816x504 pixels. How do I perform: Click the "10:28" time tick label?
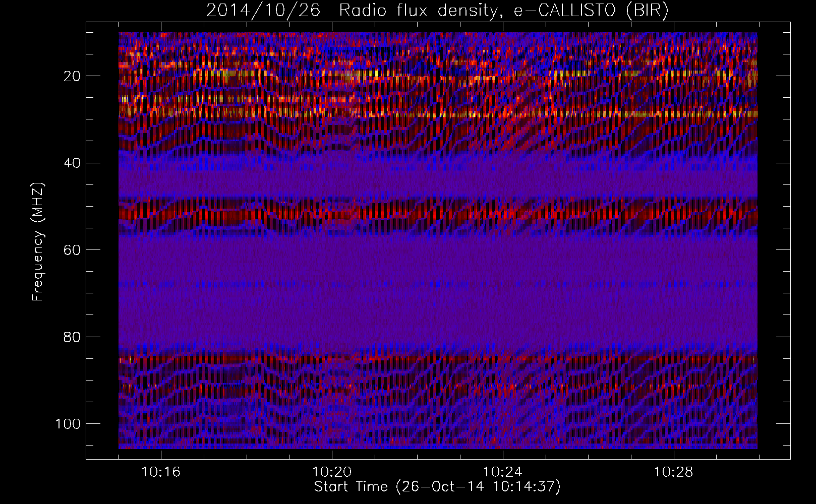(x=674, y=472)
